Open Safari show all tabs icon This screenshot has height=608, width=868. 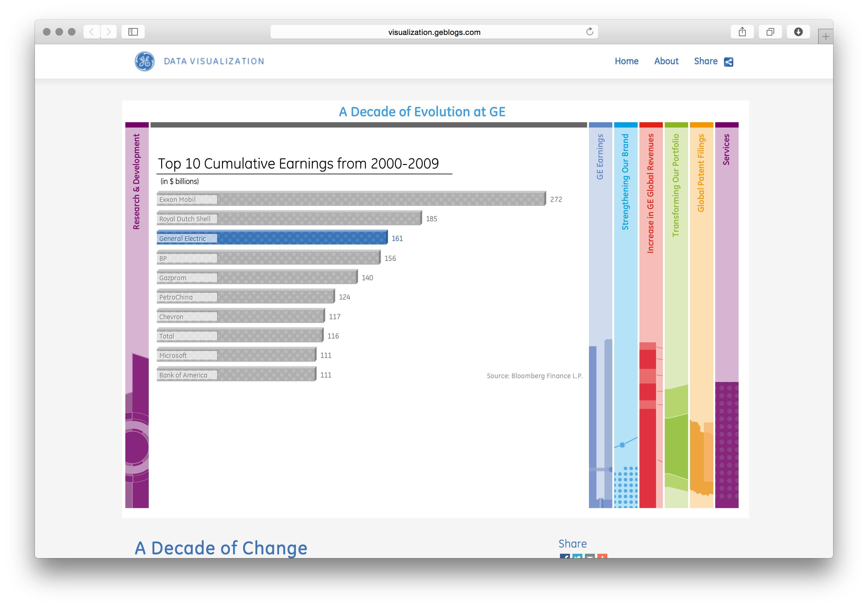point(770,32)
